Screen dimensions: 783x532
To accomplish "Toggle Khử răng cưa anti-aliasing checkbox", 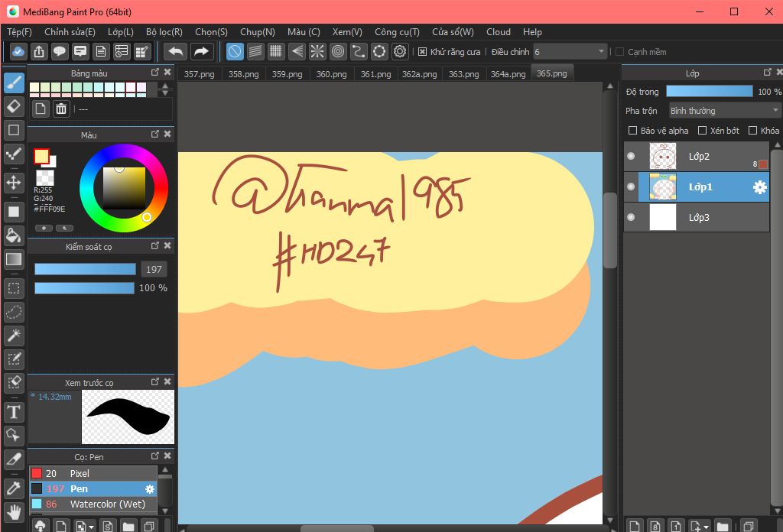I will [422, 52].
